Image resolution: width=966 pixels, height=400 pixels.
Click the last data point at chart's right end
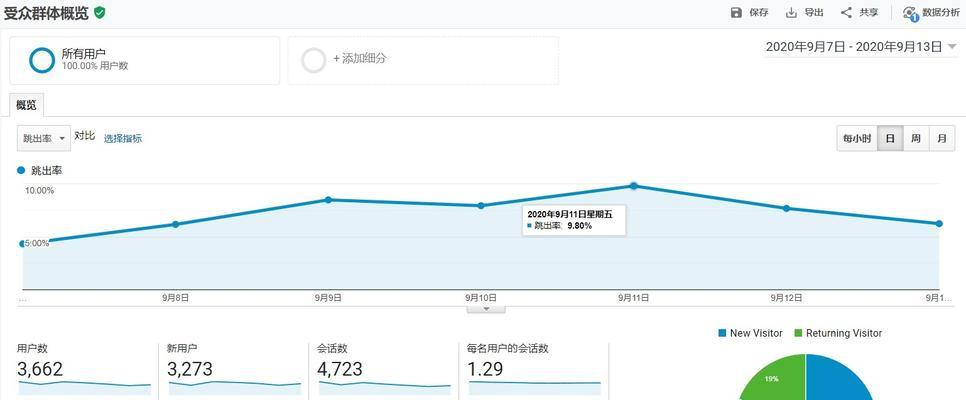940,224
